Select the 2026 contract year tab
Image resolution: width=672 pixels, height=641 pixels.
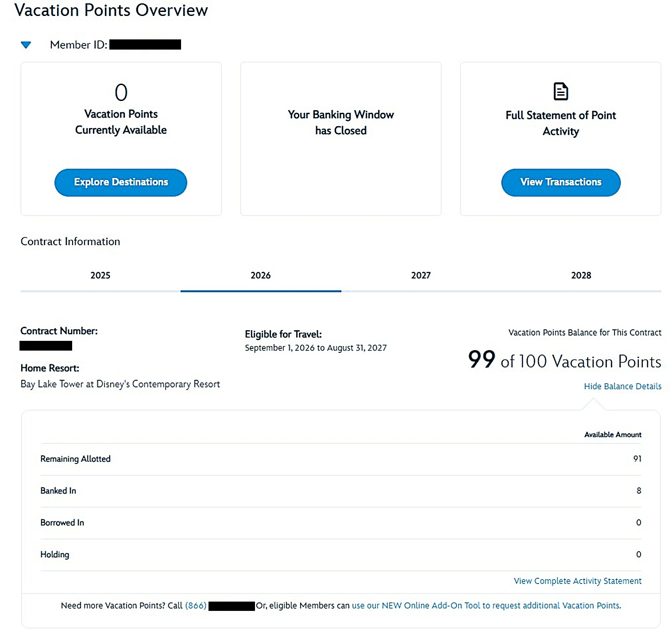[x=261, y=276]
